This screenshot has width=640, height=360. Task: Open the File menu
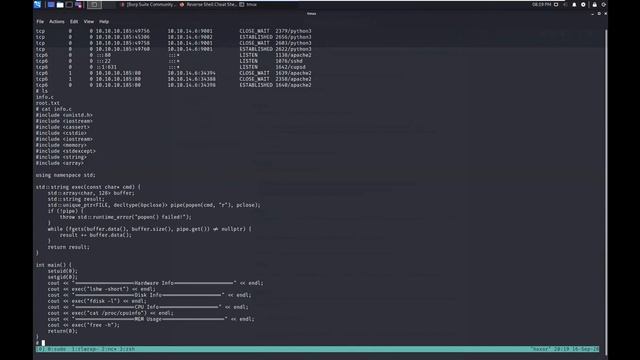click(40, 22)
